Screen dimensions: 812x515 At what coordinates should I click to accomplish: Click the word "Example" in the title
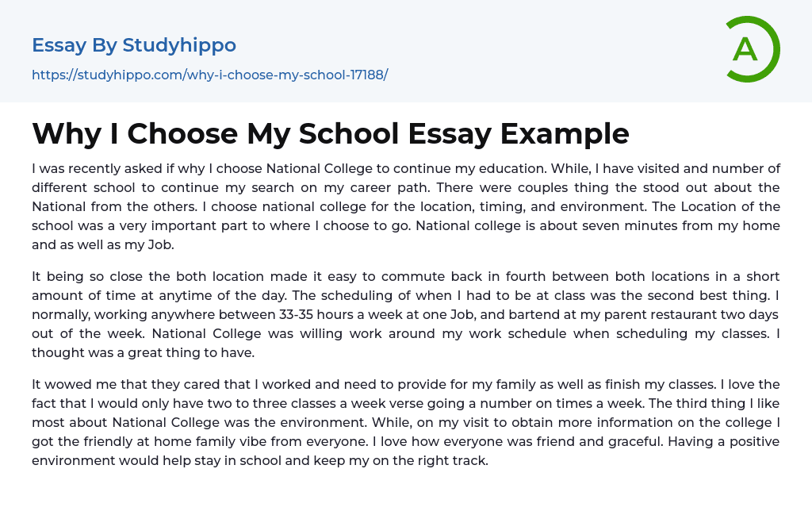pos(565,133)
